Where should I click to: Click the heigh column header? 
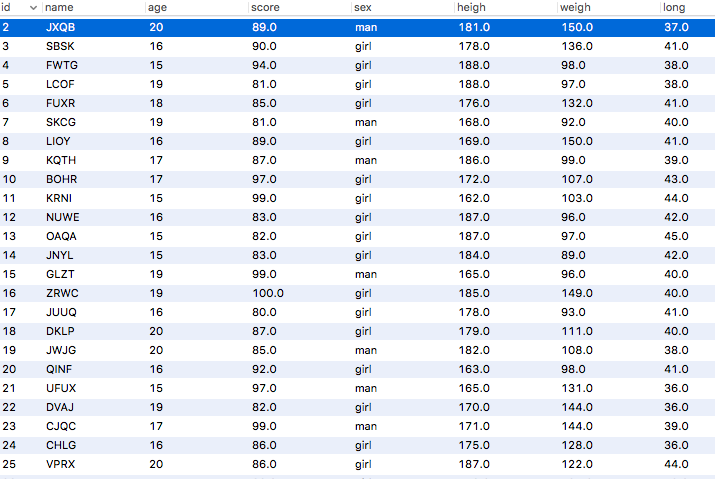pyautogui.click(x=471, y=7)
